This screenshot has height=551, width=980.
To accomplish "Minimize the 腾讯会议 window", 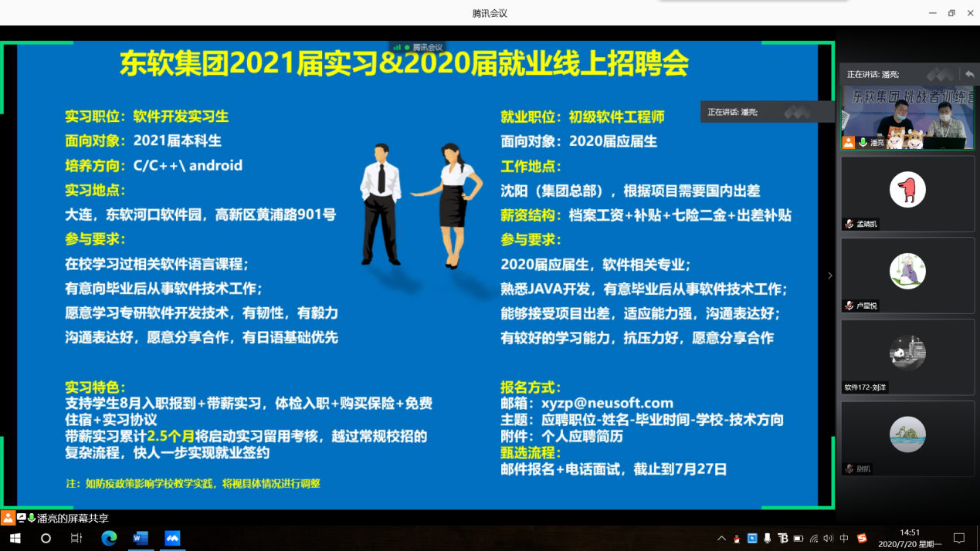I will click(933, 12).
